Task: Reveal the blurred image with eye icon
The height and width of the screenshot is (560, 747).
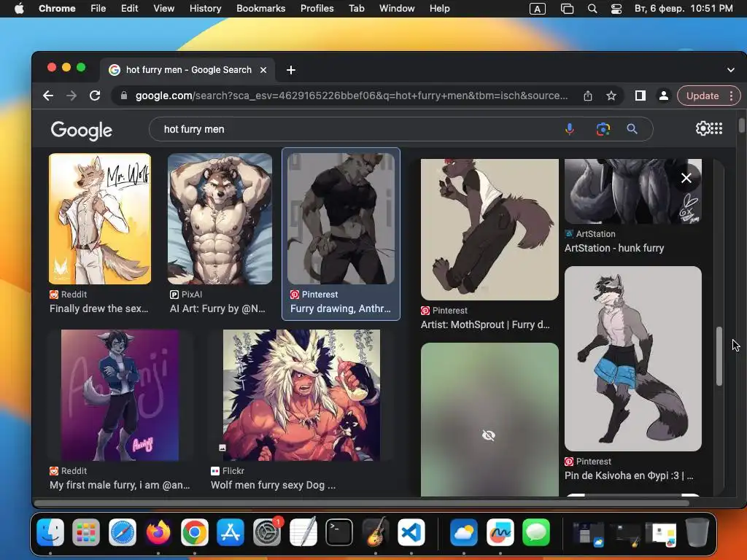Action: (x=489, y=435)
